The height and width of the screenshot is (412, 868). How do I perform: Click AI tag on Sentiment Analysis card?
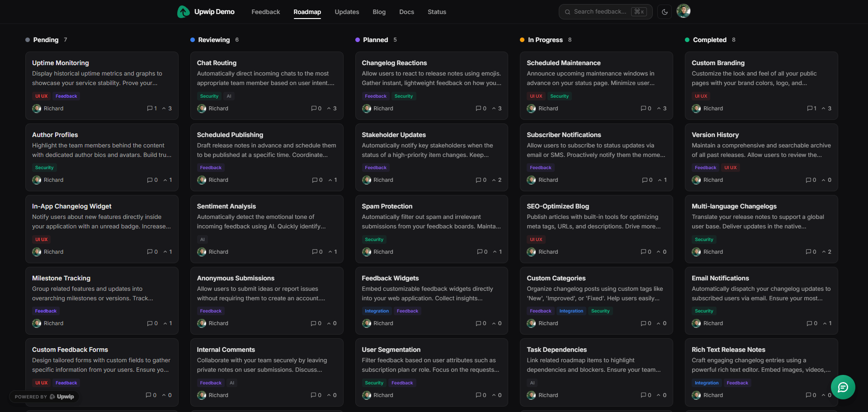tap(203, 239)
